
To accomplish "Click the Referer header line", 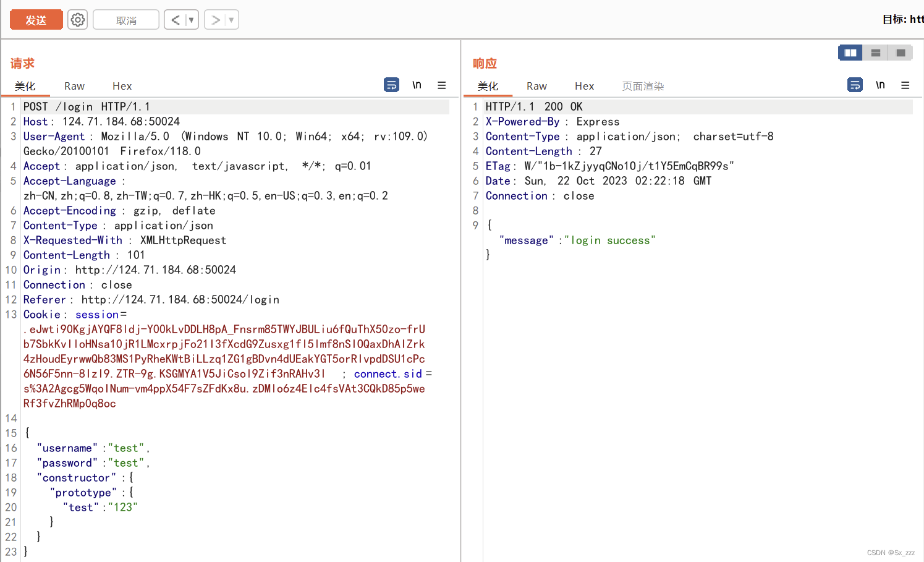I will [x=151, y=300].
